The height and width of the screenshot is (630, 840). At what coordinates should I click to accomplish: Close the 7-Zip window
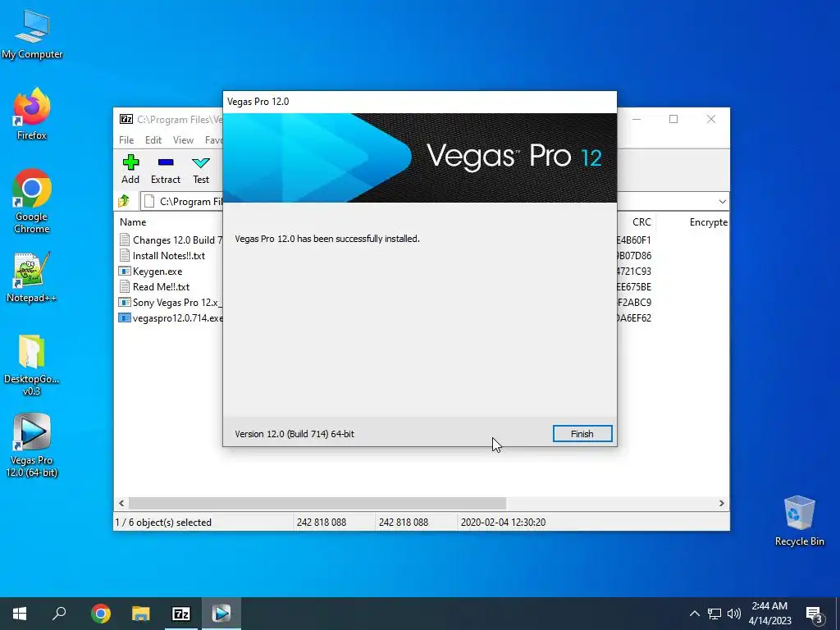click(x=711, y=119)
